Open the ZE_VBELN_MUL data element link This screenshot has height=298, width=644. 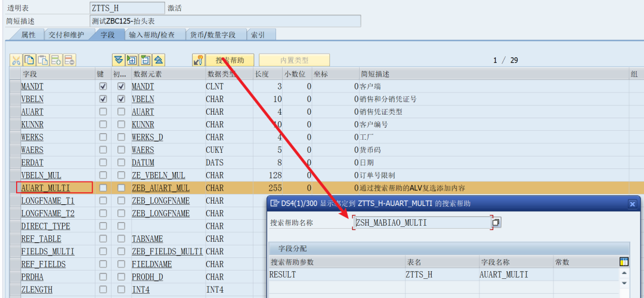click(158, 176)
